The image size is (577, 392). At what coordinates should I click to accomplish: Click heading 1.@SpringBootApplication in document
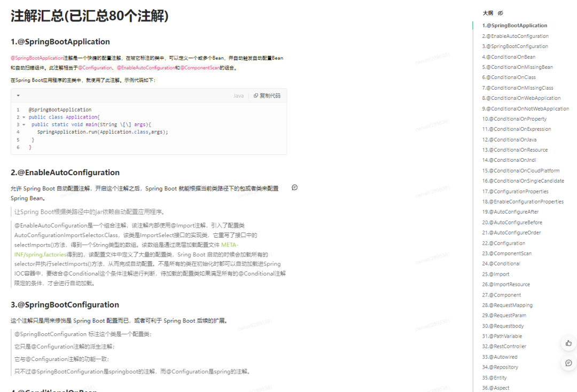60,42
